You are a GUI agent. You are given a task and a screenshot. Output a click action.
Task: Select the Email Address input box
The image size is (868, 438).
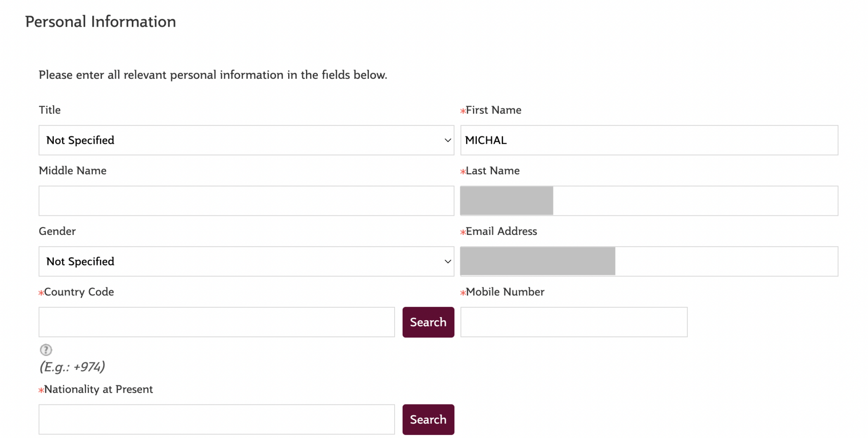pos(649,261)
